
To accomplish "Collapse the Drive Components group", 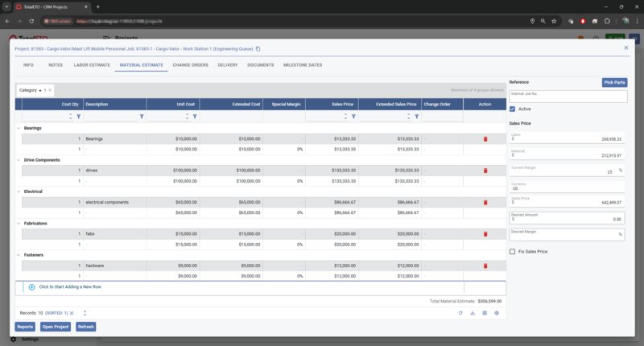I will pyautogui.click(x=19, y=160).
